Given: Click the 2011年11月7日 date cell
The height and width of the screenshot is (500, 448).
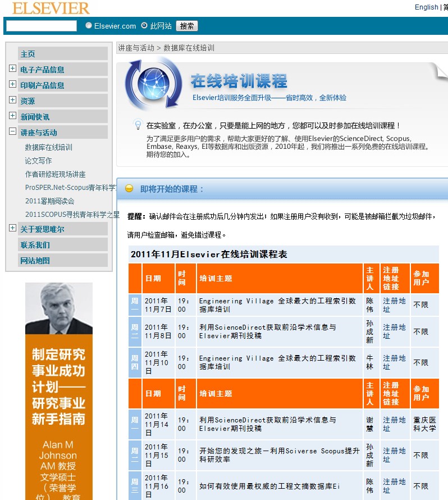Looking at the screenshot, I should point(158,305).
